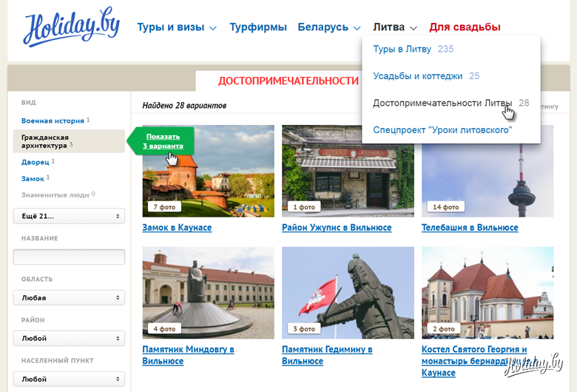Image resolution: width=577 pixels, height=392 pixels.
Task: Click the Памятник Гедимину statue thumbnail
Action: pyautogui.click(x=348, y=292)
